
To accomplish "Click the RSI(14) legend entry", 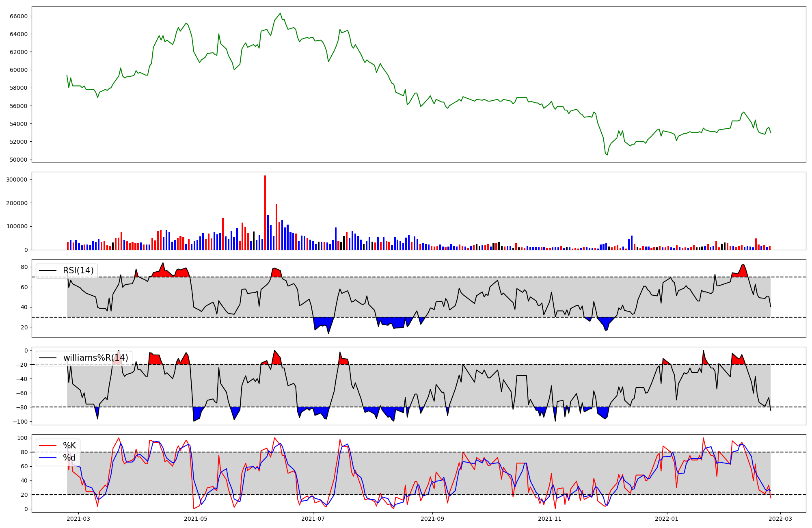I will point(78,270).
